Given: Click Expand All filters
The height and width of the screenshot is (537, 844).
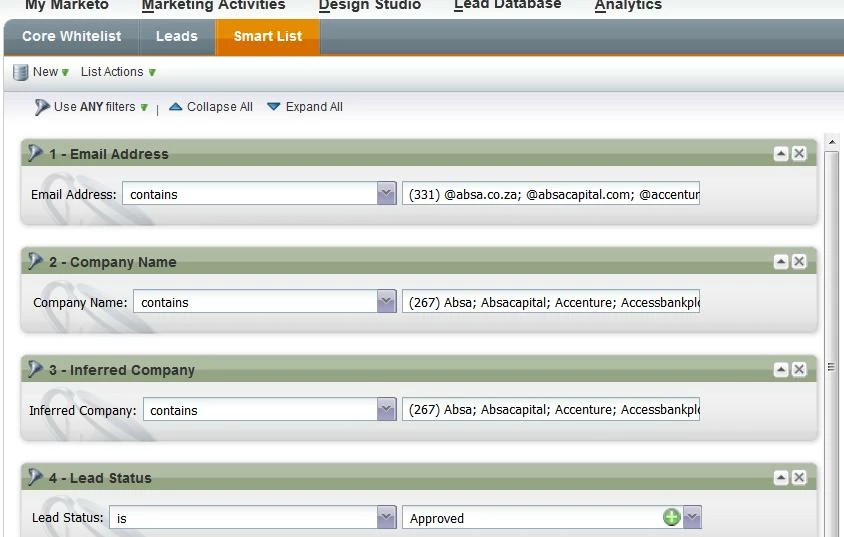Looking at the screenshot, I should 314,107.
